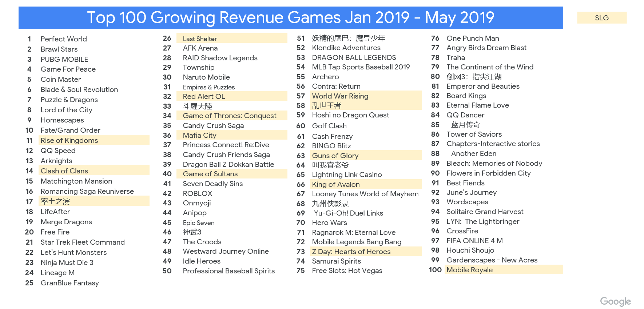
Task: Click the slide title banner
Action: (x=290, y=18)
